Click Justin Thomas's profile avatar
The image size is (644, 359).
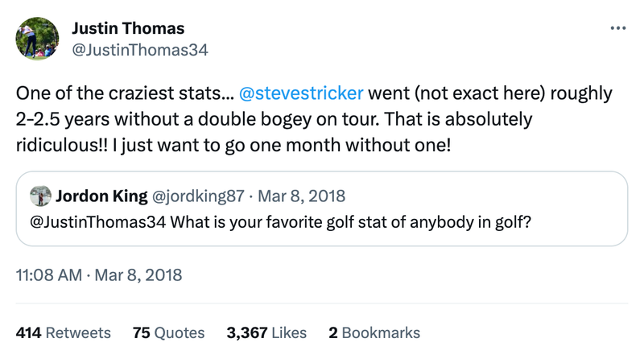click(37, 38)
